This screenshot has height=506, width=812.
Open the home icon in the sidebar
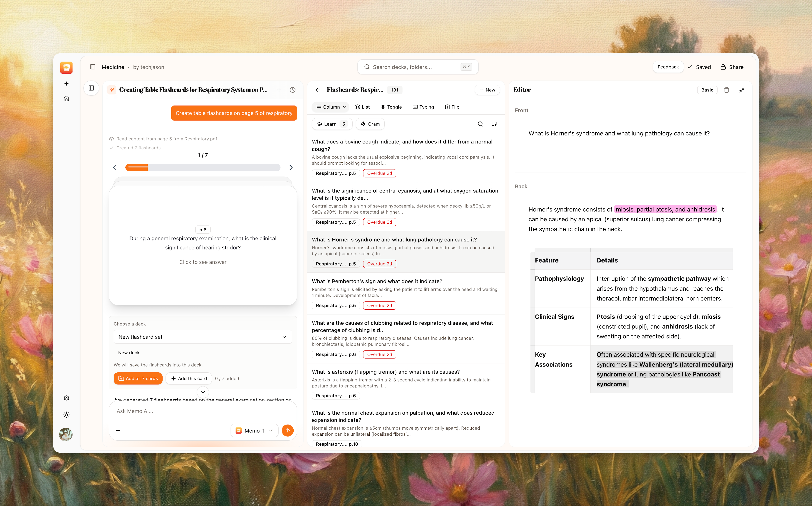point(66,99)
